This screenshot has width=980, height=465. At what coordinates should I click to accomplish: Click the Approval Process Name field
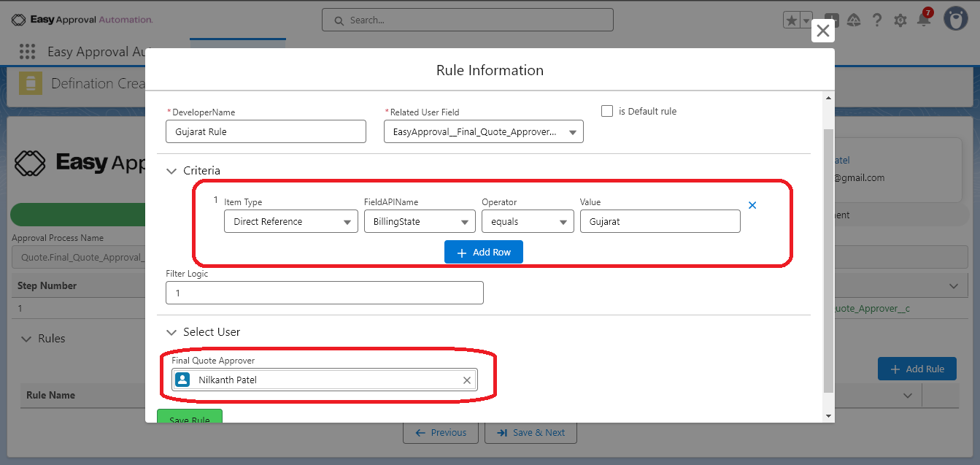point(78,257)
